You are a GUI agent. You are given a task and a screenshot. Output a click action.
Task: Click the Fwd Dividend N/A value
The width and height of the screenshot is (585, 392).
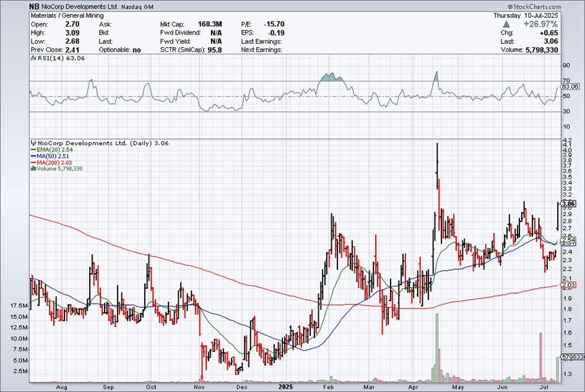(x=216, y=33)
